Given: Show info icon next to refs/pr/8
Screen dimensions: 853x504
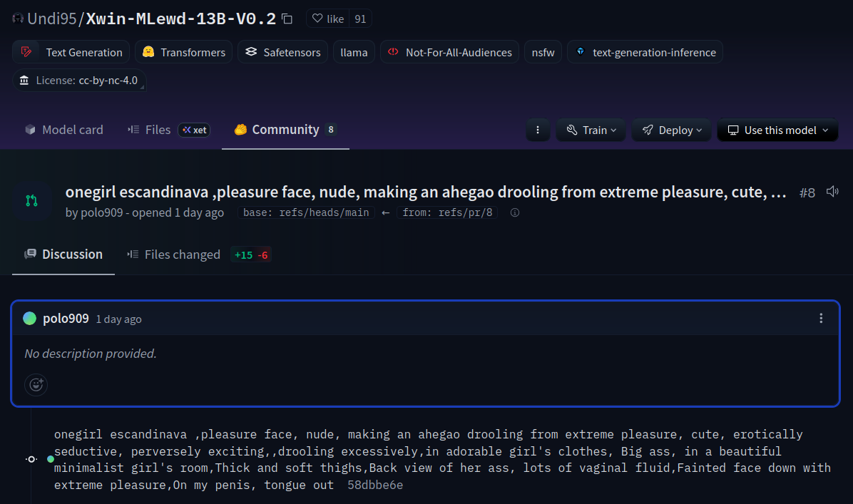Looking at the screenshot, I should click(515, 212).
